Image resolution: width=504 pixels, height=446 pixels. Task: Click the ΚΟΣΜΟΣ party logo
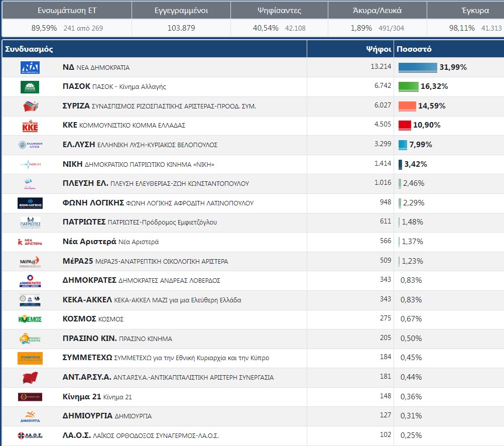(x=30, y=319)
